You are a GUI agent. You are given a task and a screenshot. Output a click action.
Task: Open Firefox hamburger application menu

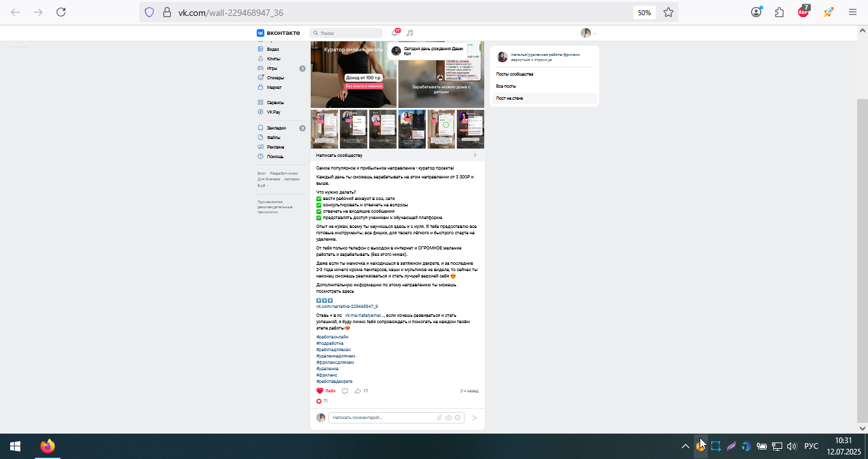coord(853,12)
